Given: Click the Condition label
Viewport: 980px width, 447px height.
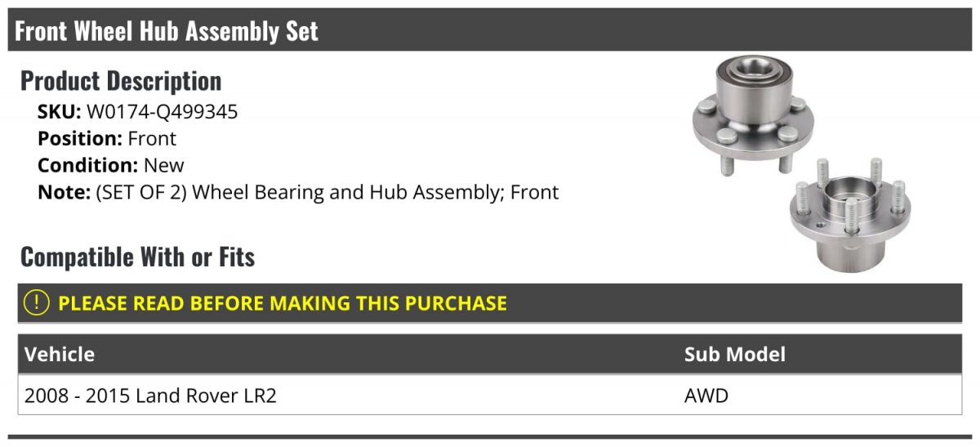Looking at the screenshot, I should coord(88,165).
